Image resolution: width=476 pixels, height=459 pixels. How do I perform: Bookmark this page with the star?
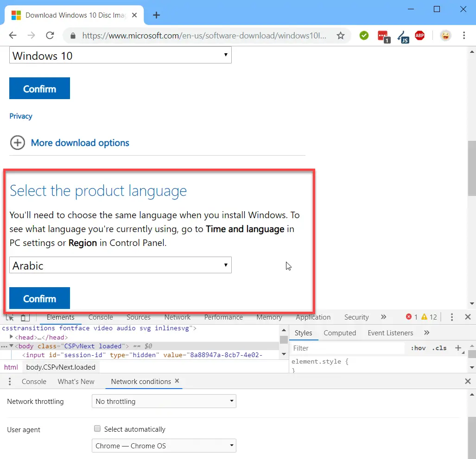[341, 36]
